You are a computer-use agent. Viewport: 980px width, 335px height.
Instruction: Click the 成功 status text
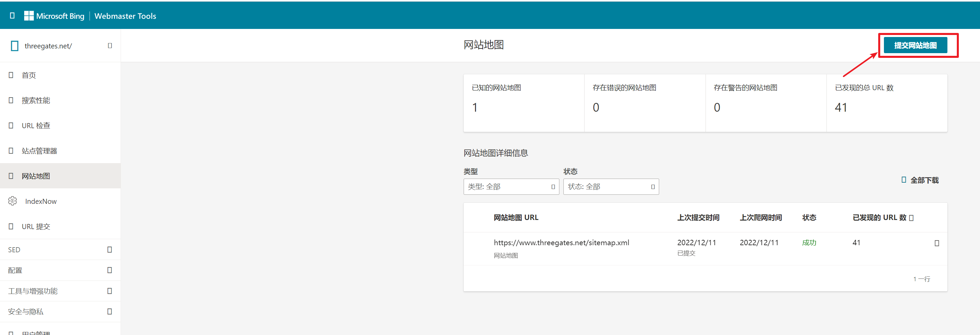(809, 243)
